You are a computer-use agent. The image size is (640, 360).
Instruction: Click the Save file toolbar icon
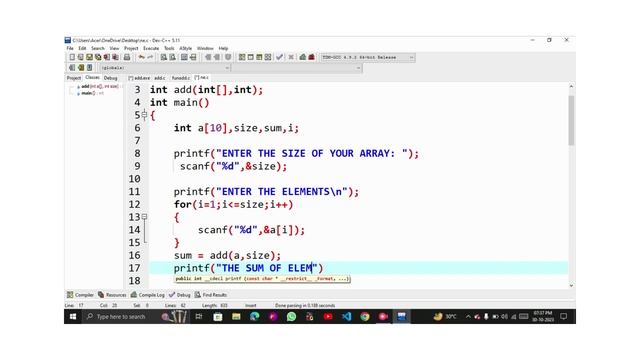point(89,57)
